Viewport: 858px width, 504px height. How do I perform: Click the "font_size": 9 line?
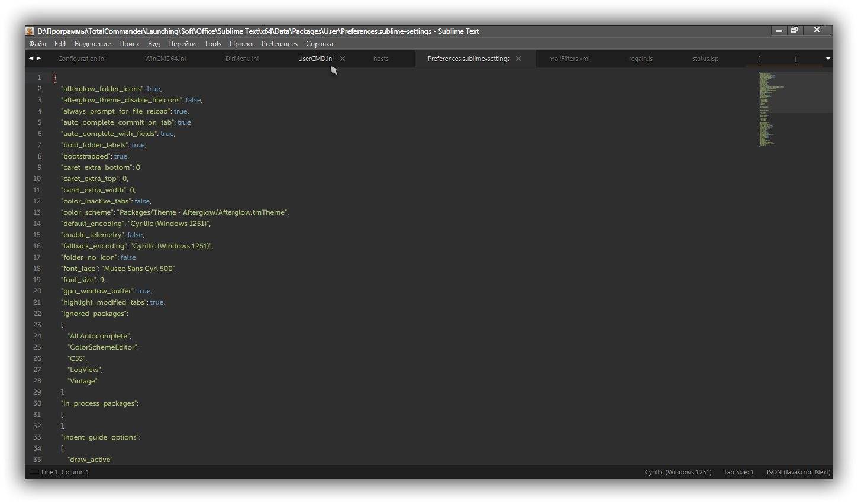pyautogui.click(x=83, y=280)
